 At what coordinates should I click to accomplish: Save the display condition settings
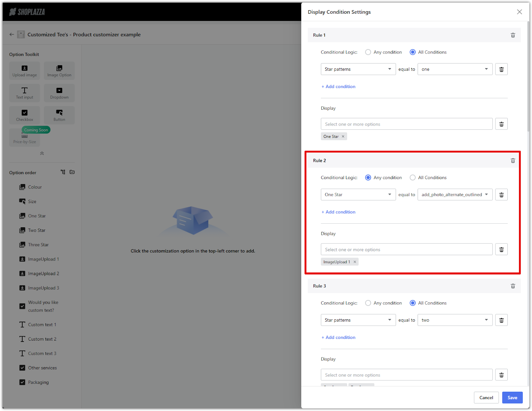click(512, 398)
